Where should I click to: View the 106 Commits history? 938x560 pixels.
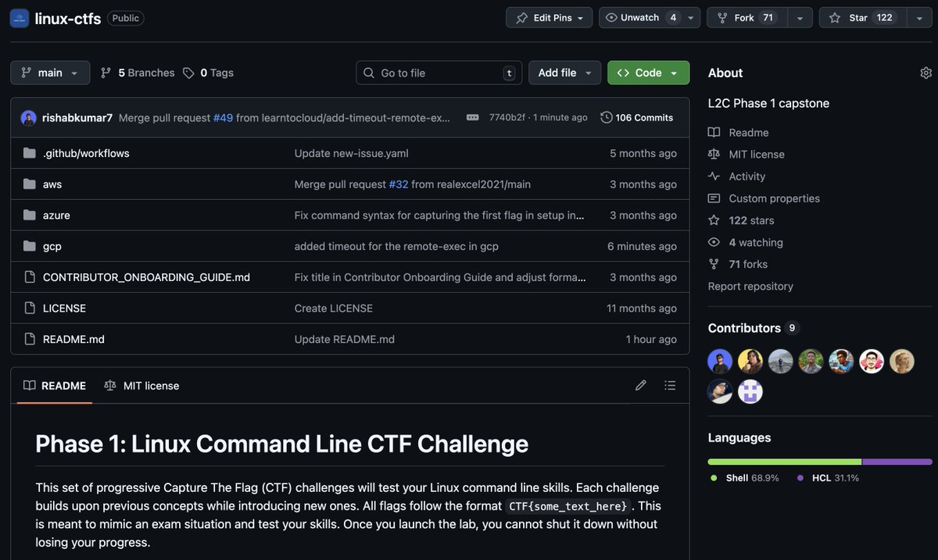pos(637,117)
